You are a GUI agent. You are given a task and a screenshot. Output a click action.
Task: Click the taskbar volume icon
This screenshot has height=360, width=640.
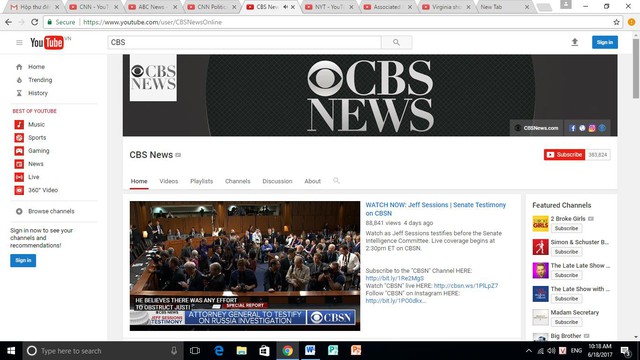(551, 351)
